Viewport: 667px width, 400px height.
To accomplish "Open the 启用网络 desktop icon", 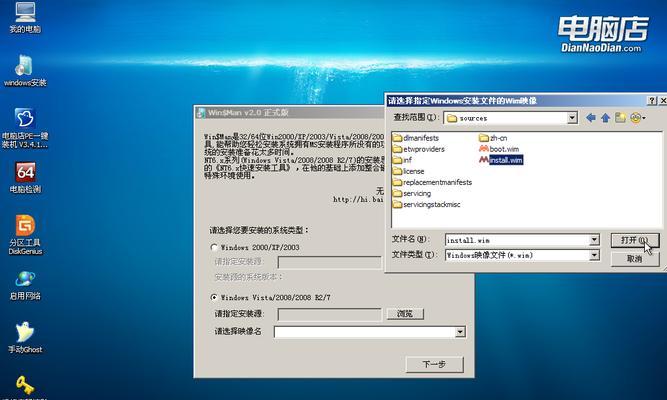I will coord(25,285).
